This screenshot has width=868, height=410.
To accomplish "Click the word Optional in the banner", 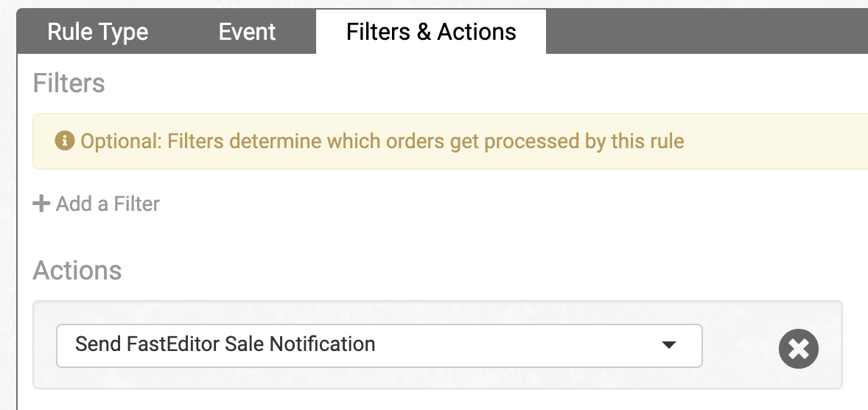I will tap(118, 140).
